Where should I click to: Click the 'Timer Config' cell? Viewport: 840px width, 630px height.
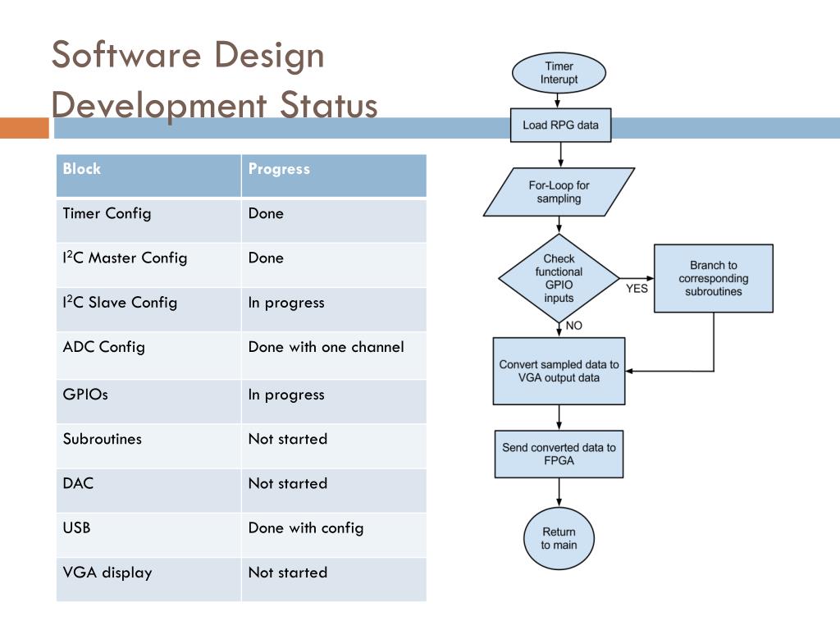point(148,220)
